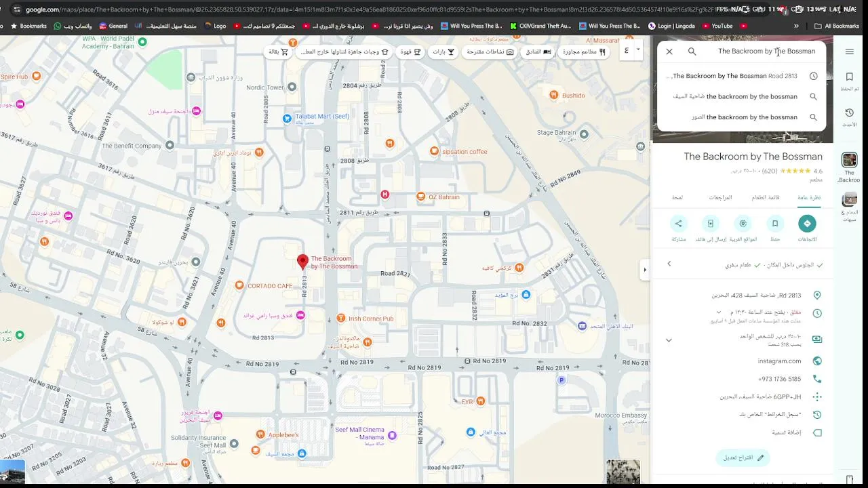Click the Talabat Mart (Seef) map marker
The height and width of the screenshot is (488, 868).
click(288, 119)
